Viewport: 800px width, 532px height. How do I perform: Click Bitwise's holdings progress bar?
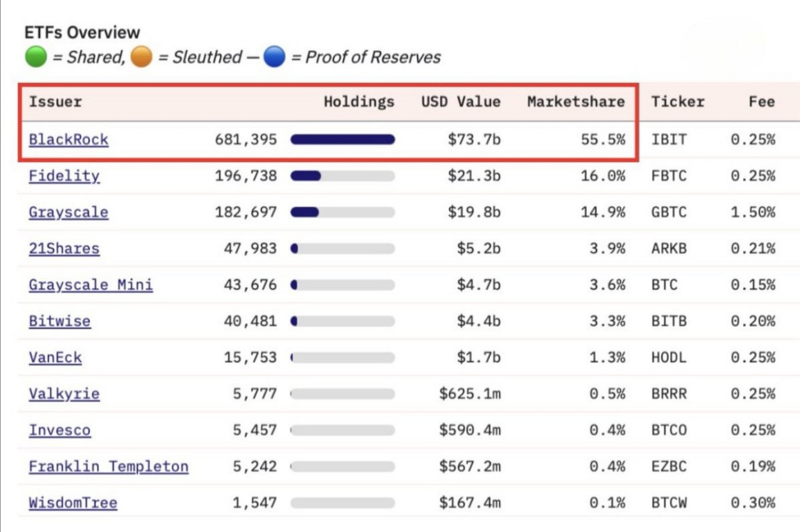[342, 321]
